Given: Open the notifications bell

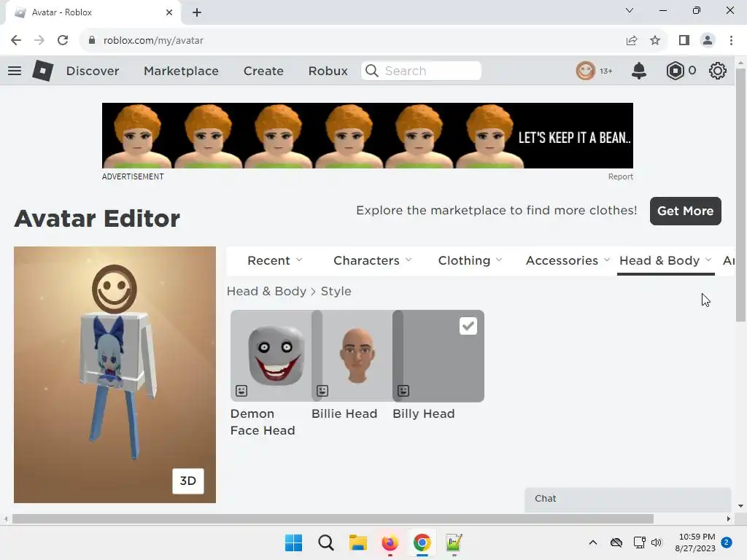Looking at the screenshot, I should [x=639, y=71].
